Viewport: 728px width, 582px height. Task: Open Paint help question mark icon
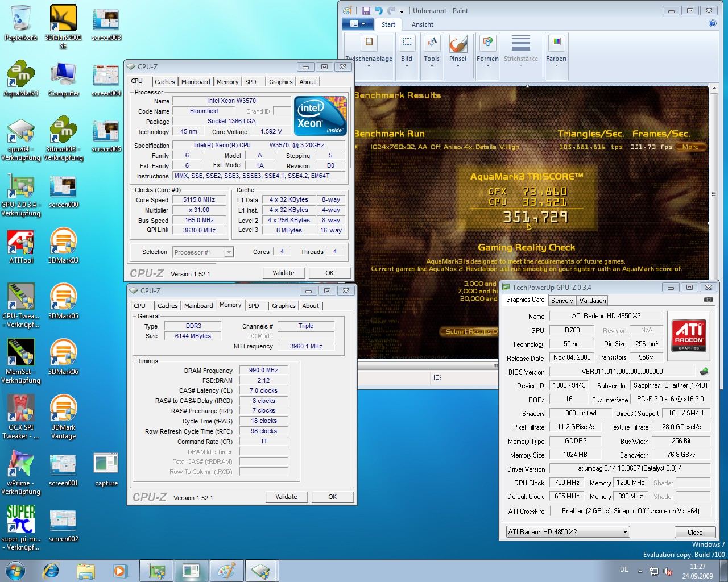[713, 24]
